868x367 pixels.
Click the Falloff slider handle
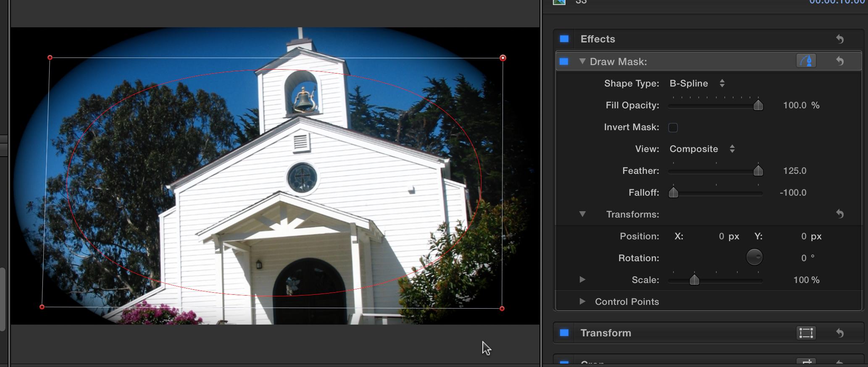point(673,192)
